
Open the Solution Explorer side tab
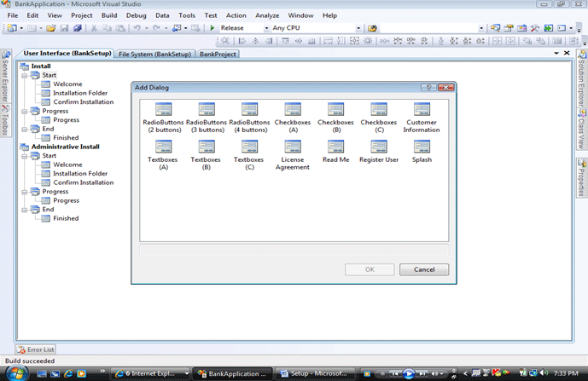pyautogui.click(x=582, y=78)
